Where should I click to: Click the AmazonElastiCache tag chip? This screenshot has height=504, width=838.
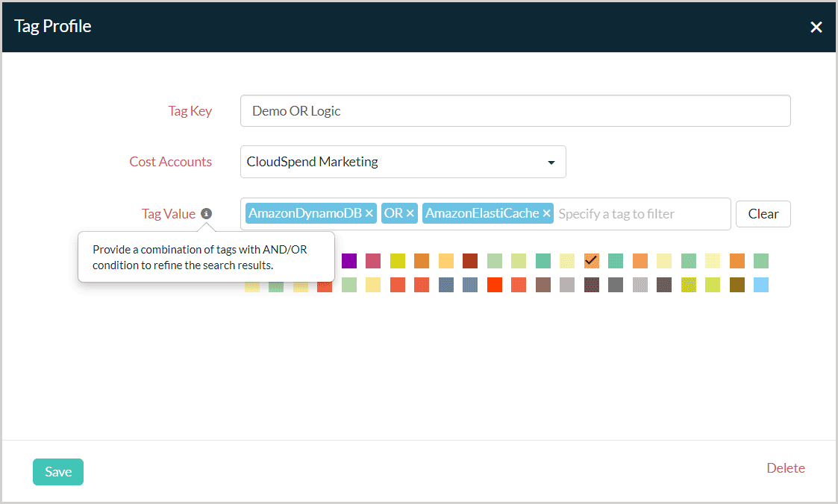click(x=482, y=214)
